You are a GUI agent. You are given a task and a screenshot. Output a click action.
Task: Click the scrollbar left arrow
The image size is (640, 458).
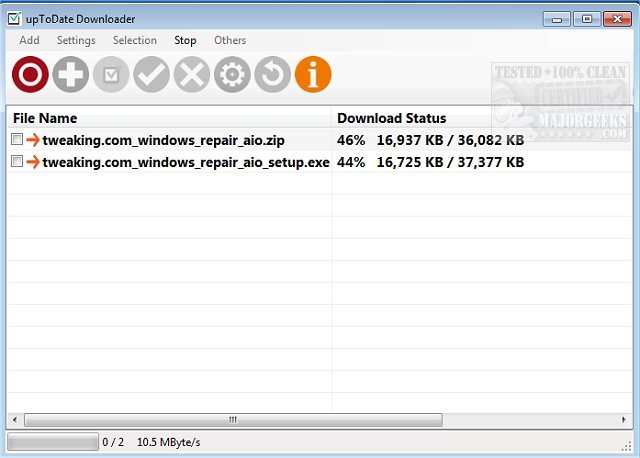point(15,420)
